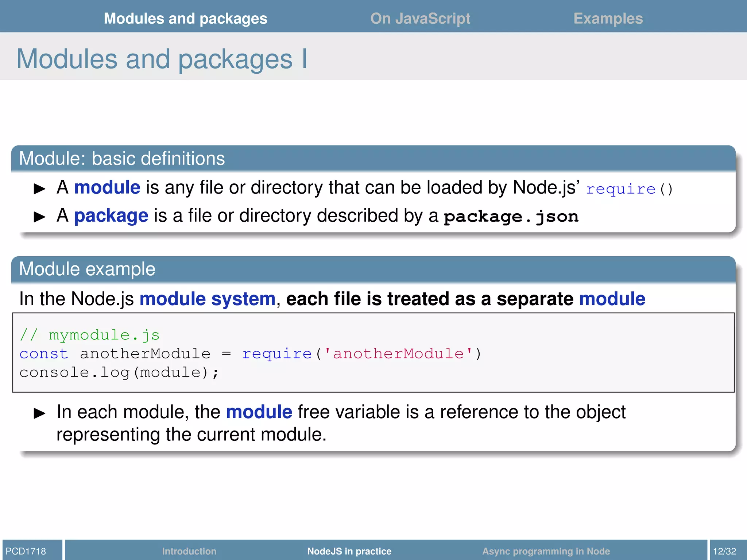Click the text 'representing the current module.'
The height and width of the screenshot is (560, 747).
pos(191,435)
